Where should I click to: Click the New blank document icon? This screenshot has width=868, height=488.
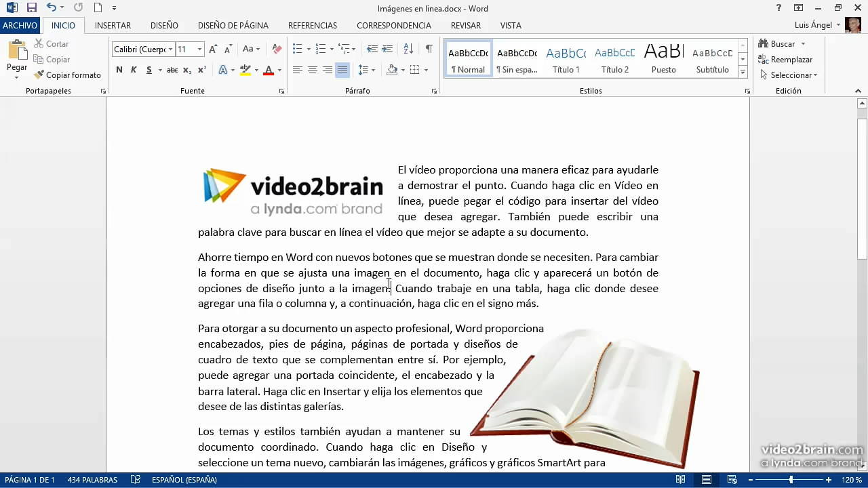98,8
